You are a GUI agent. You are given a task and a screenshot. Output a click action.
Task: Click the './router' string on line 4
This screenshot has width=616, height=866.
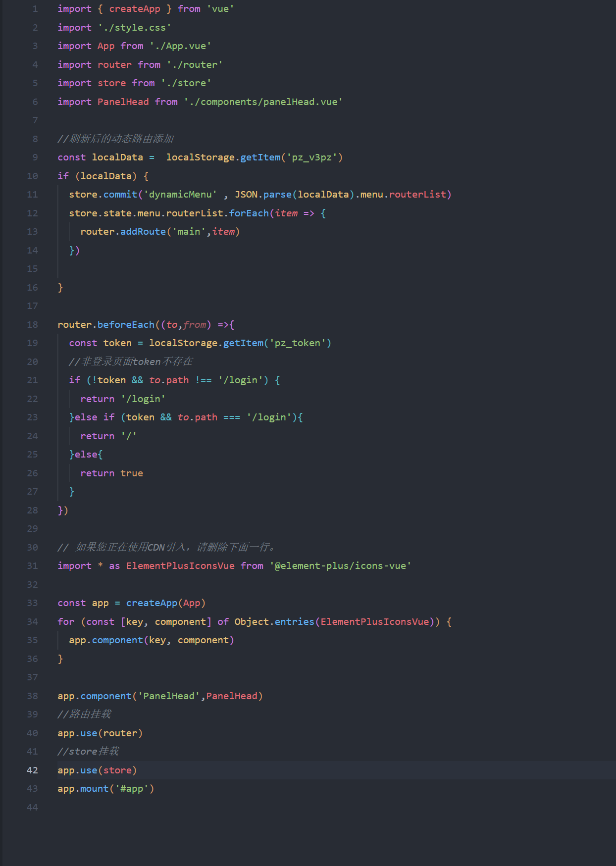(195, 64)
